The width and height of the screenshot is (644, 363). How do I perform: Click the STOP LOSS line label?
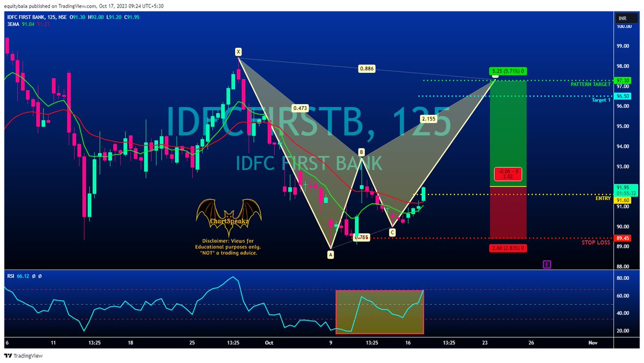click(597, 243)
